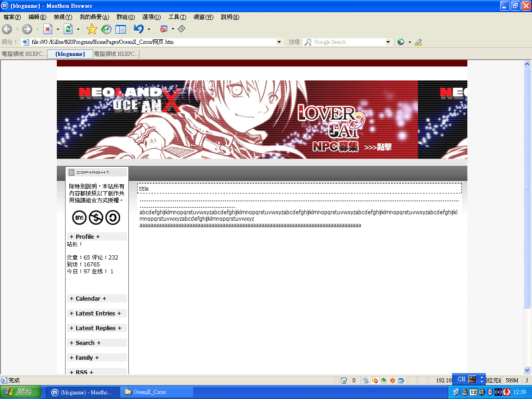Screen dimensions: 532x399
Task: Refresh the page with the green arrows icon
Action: [x=68, y=29]
